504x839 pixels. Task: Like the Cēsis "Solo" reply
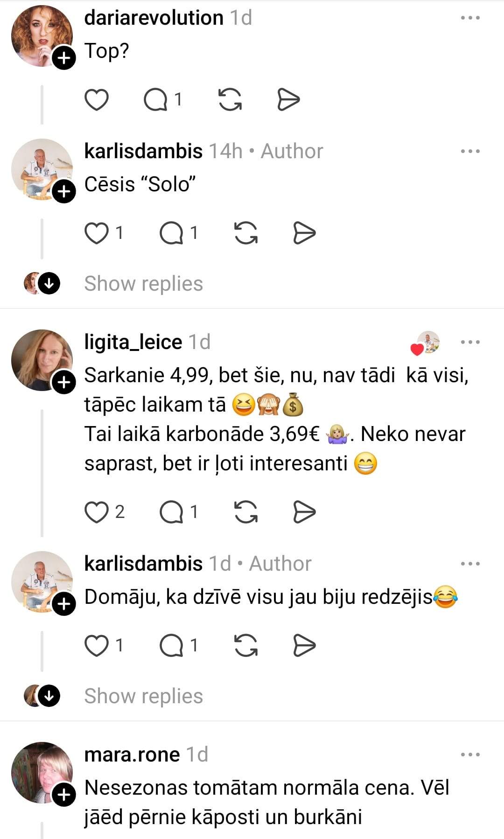tap(97, 233)
